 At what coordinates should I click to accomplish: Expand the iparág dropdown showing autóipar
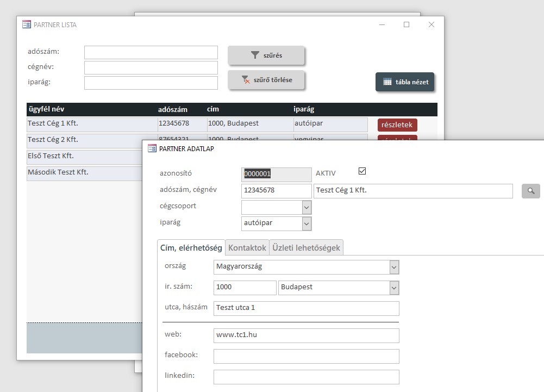pyautogui.click(x=307, y=223)
